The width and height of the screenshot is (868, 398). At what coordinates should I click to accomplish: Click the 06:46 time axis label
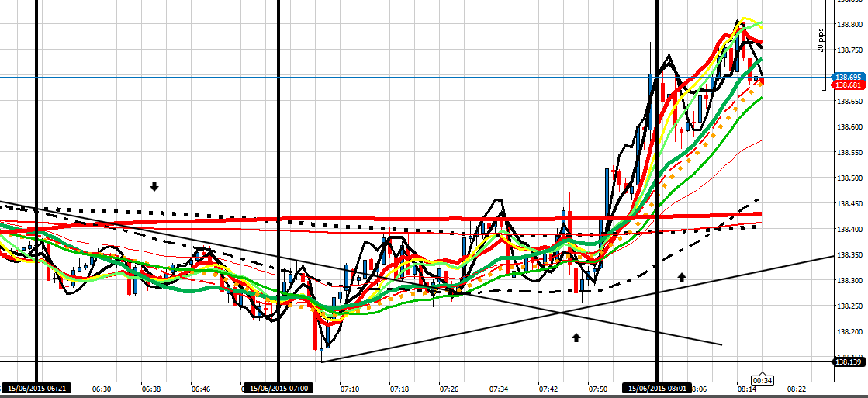click(x=201, y=389)
